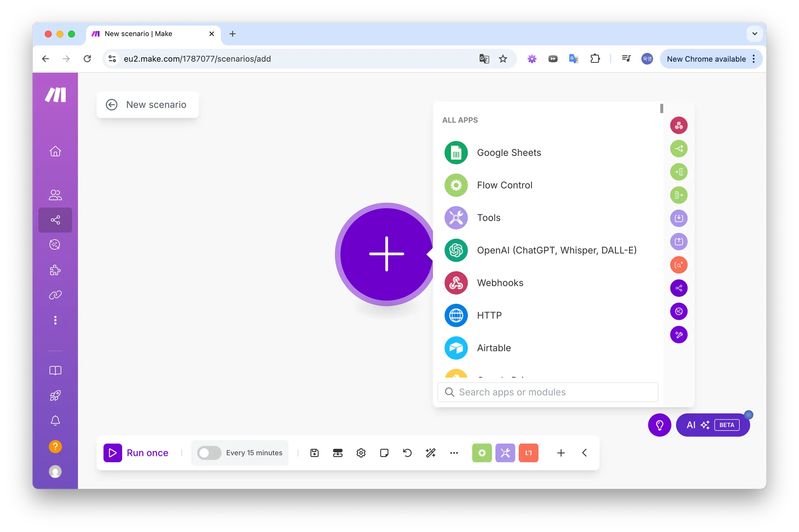The image size is (799, 532).
Task: Open the user profile avatar
Action: pyautogui.click(x=55, y=472)
